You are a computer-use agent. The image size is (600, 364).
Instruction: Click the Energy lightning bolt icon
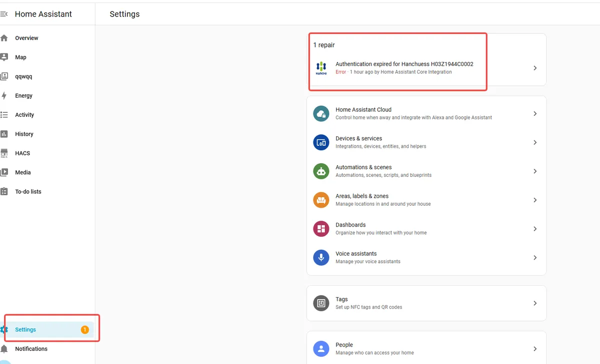pyautogui.click(x=4, y=95)
